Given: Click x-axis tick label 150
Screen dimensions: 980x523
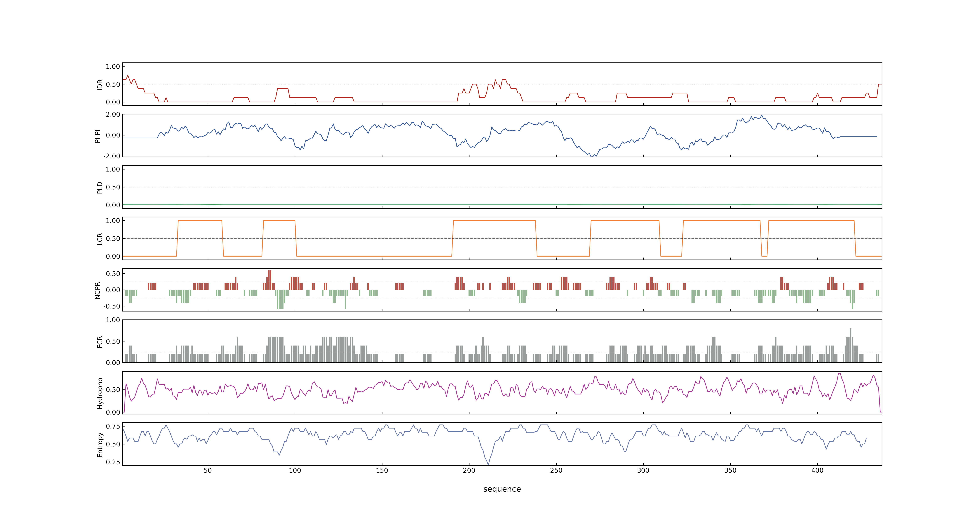Looking at the screenshot, I should (x=382, y=470).
